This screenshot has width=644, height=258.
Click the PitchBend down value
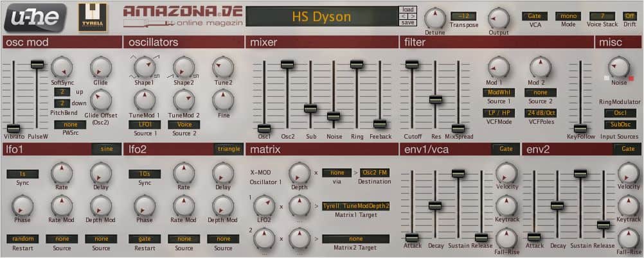pyautogui.click(x=62, y=103)
